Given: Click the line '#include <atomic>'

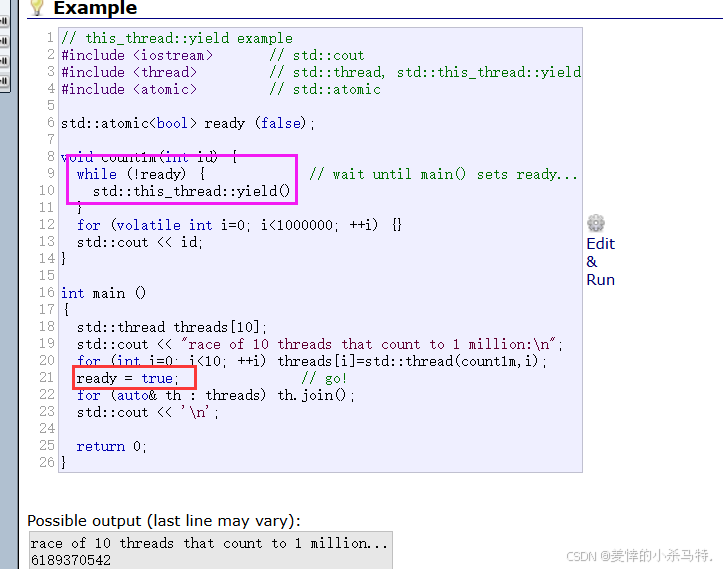Looking at the screenshot, I should click(x=129, y=89).
